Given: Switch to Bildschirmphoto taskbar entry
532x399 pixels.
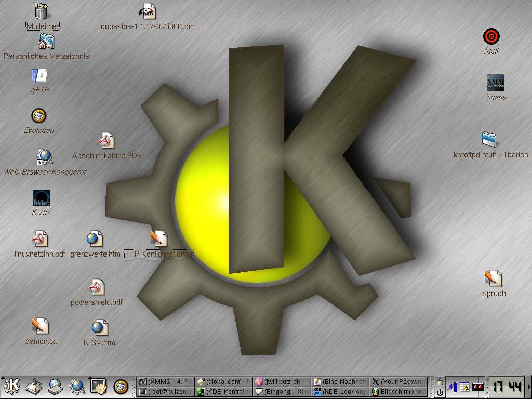Looking at the screenshot, I should coord(398,392).
